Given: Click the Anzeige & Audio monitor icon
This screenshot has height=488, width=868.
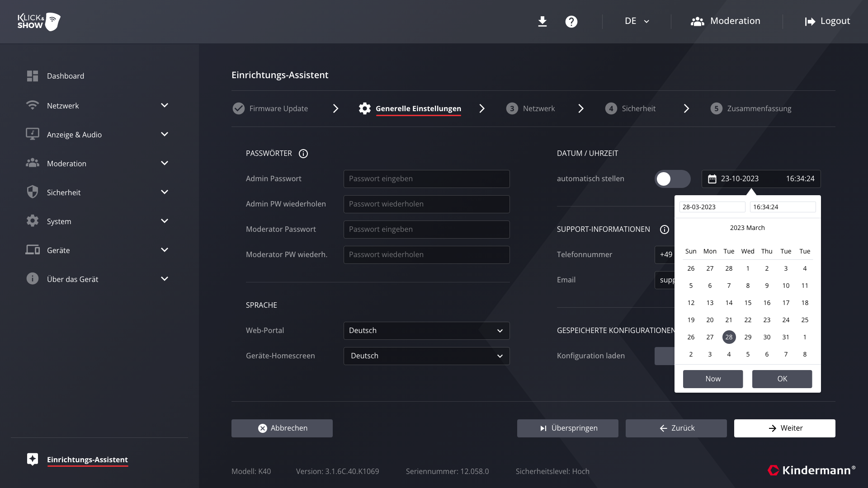Looking at the screenshot, I should click(x=33, y=134).
